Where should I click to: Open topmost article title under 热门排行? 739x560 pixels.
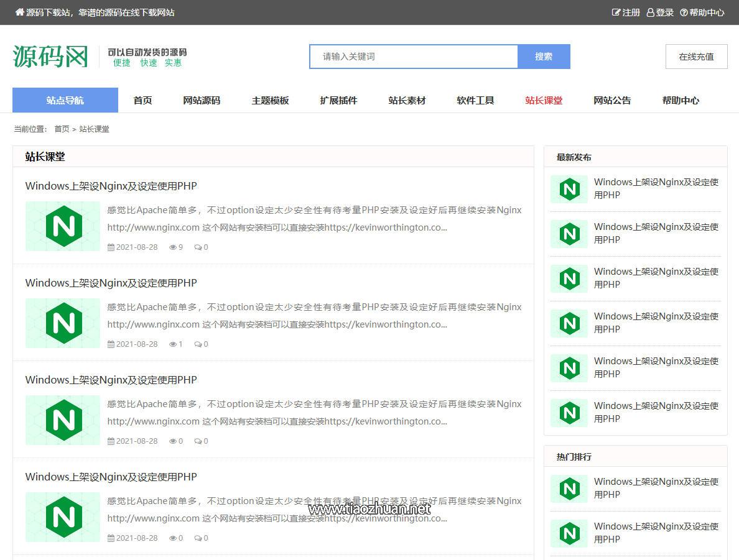tap(656, 488)
